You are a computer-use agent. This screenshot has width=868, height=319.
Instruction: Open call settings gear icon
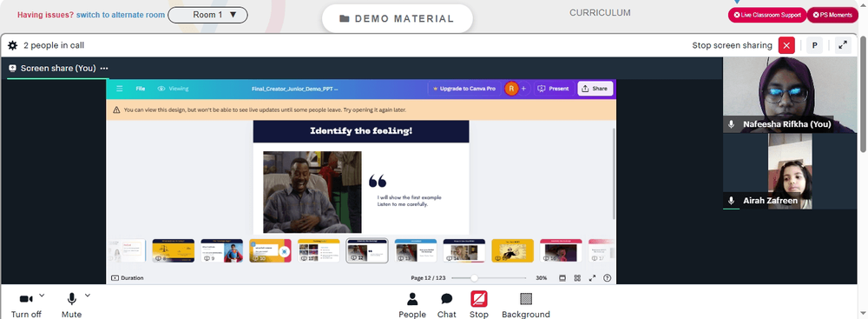coord(13,45)
